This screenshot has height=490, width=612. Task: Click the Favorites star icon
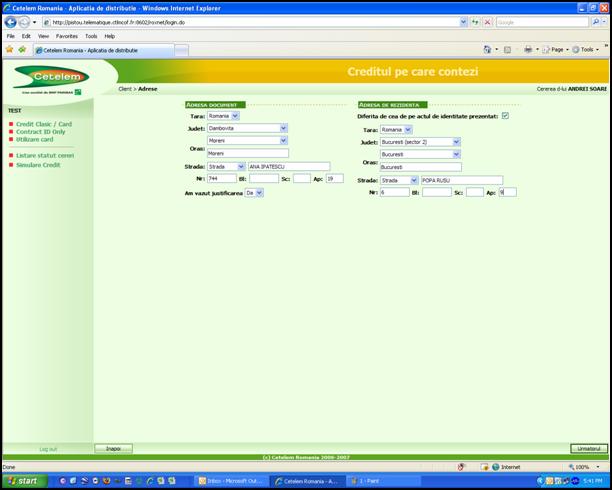point(9,49)
